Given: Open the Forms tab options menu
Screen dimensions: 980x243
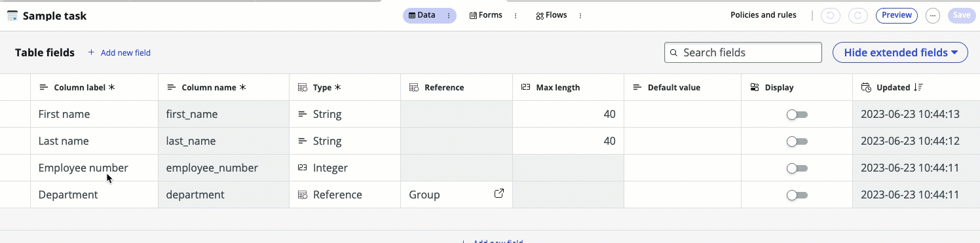Looking at the screenshot, I should pos(516,16).
